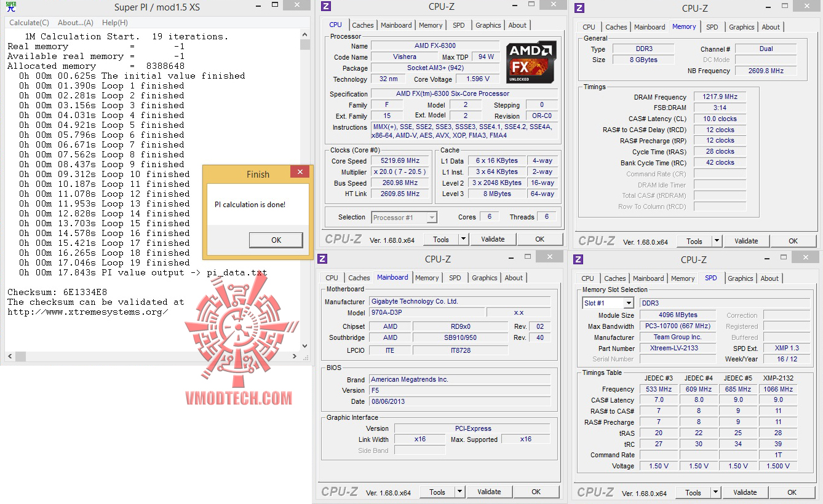Click Validate in CPU-Z motherboard window
The width and height of the screenshot is (823, 504).
489,492
